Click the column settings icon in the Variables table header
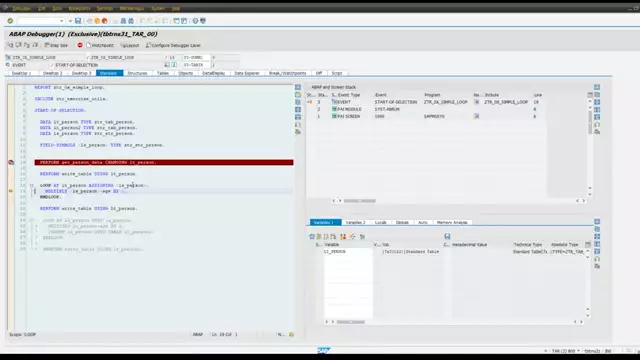640x360 pixels. pos(588,244)
